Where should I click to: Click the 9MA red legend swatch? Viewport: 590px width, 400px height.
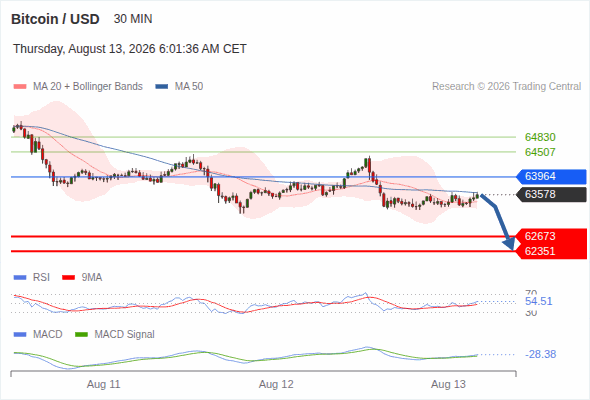click(x=68, y=278)
